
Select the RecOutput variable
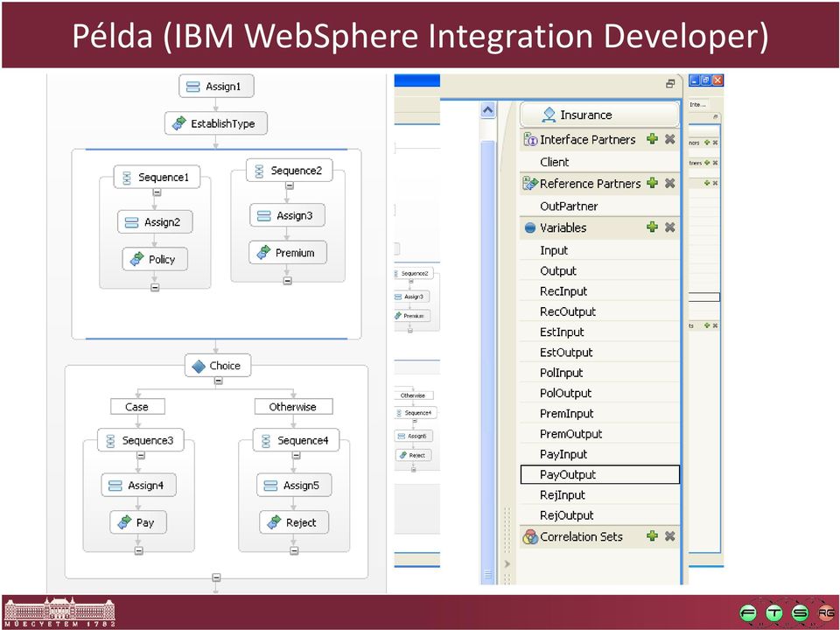tap(599, 311)
